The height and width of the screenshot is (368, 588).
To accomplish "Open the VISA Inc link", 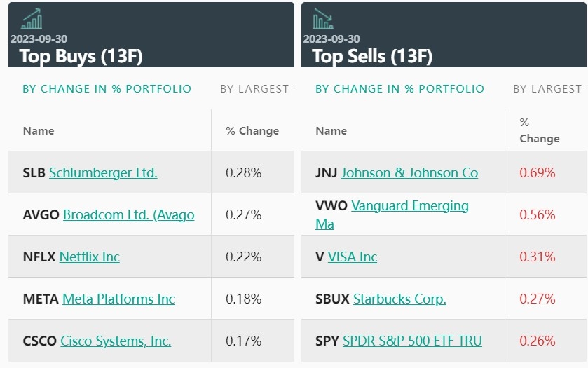I will 353,257.
